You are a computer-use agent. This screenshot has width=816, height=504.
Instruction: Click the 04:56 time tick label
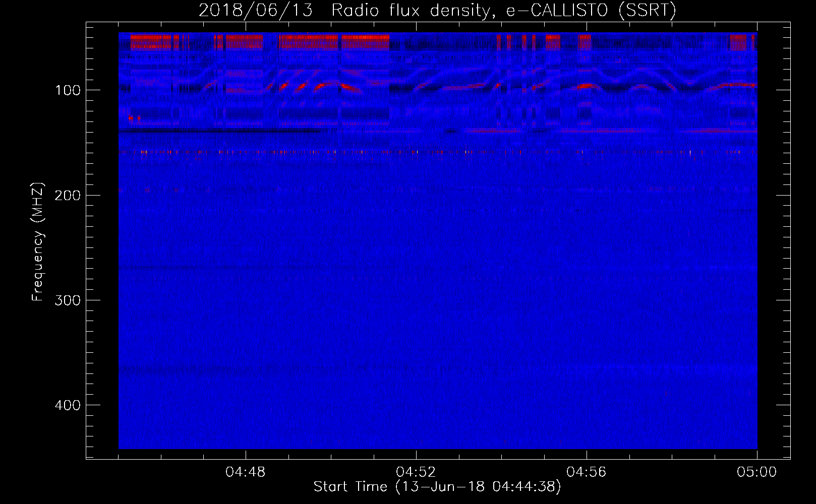pos(587,472)
